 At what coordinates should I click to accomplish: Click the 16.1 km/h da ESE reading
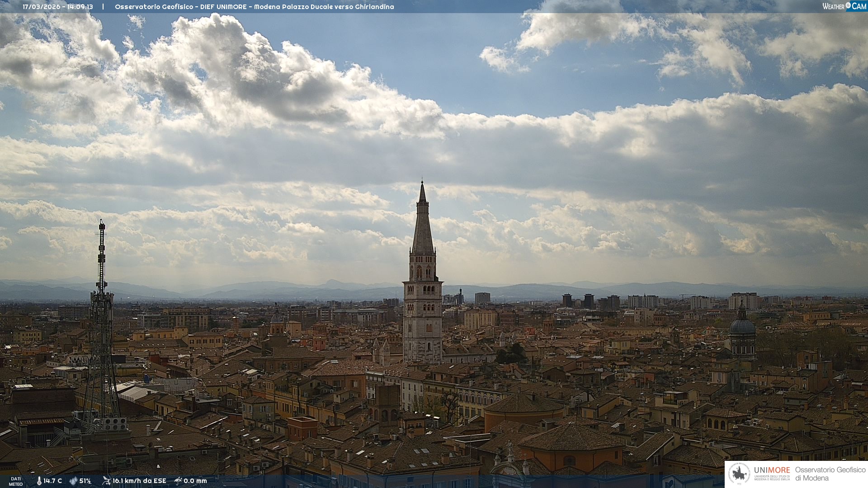[x=139, y=481]
